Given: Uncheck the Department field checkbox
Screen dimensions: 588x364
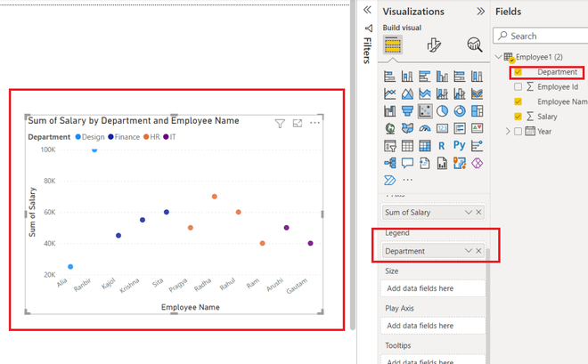Looking at the screenshot, I should pyautogui.click(x=518, y=72).
